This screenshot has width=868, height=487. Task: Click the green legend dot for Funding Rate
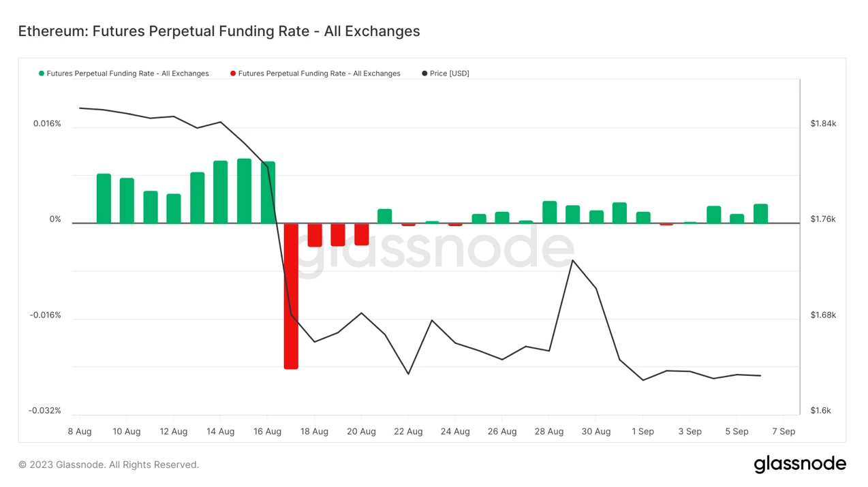[42, 74]
